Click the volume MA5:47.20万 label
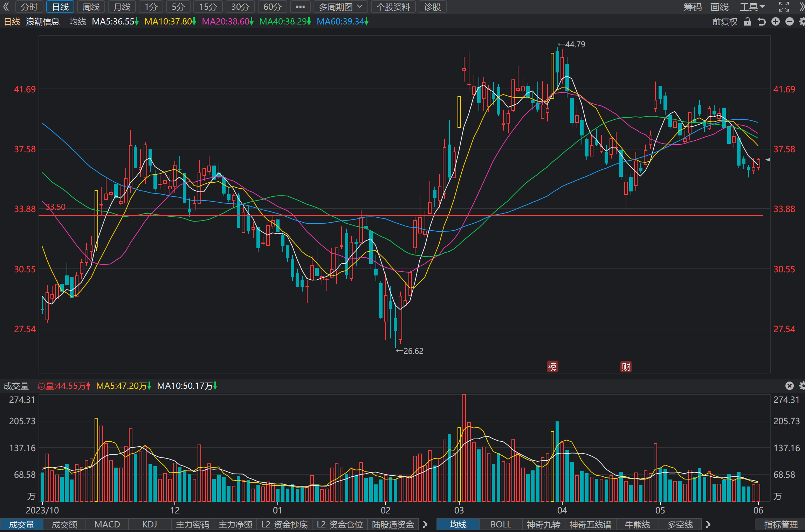The height and width of the screenshot is (532, 805). (x=124, y=386)
